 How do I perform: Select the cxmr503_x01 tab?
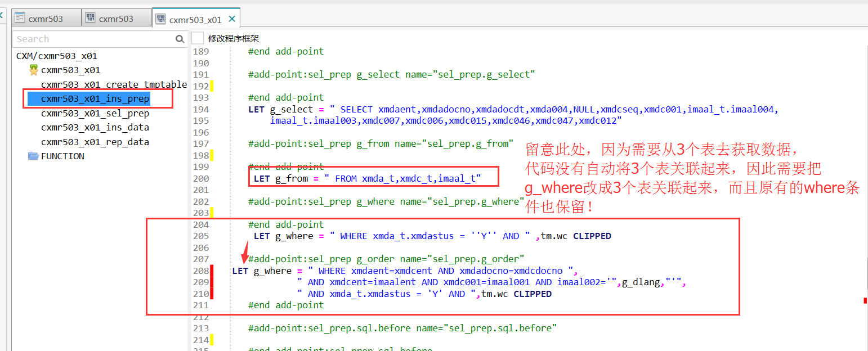tap(195, 19)
